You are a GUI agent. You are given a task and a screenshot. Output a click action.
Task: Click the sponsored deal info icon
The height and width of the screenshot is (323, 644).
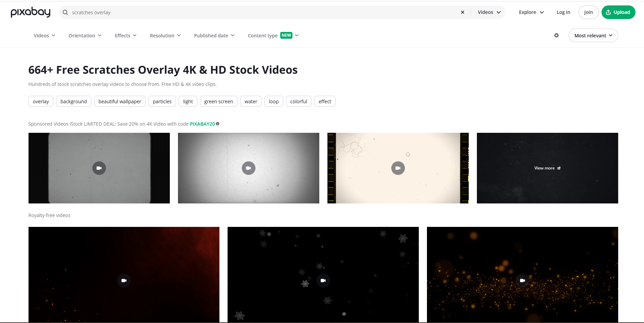point(218,124)
